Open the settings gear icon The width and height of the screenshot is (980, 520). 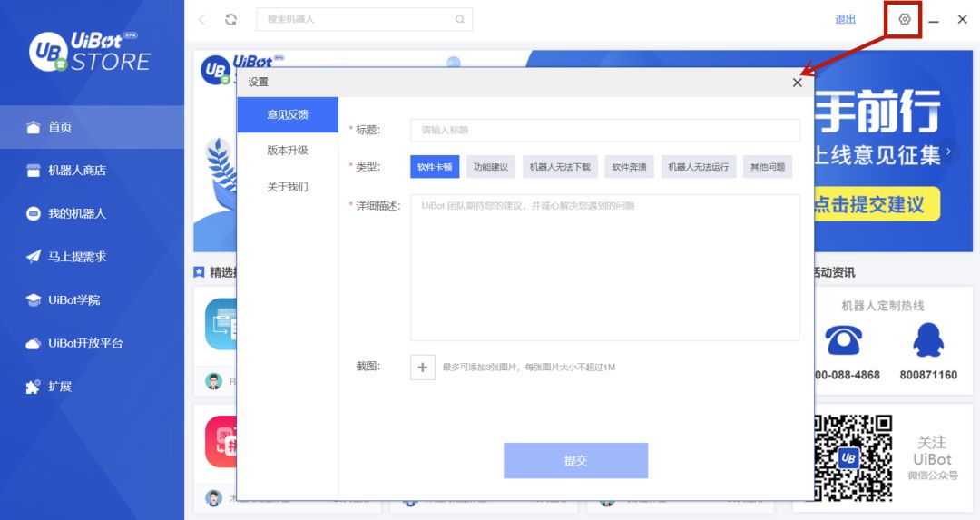tap(904, 19)
